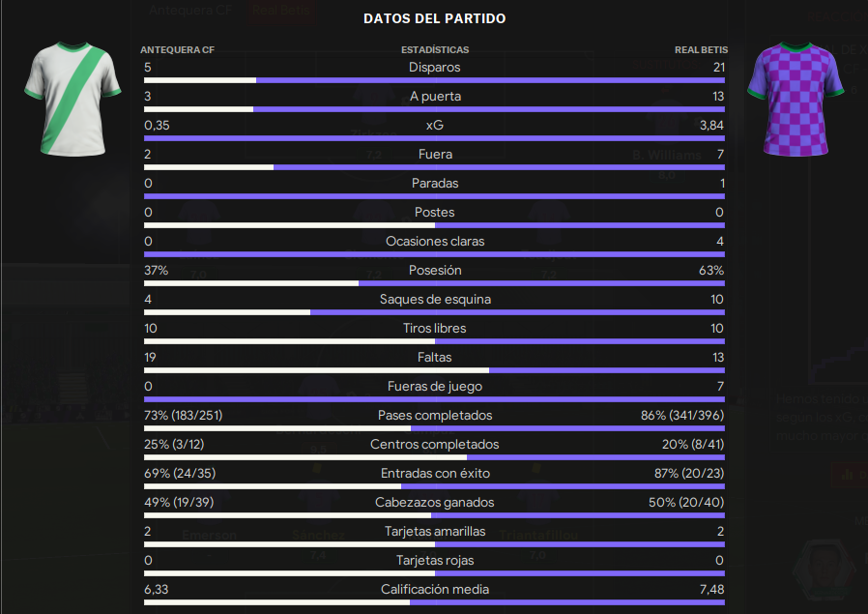The height and width of the screenshot is (614, 868).
Task: Click the Datos del partido title
Action: (x=435, y=18)
